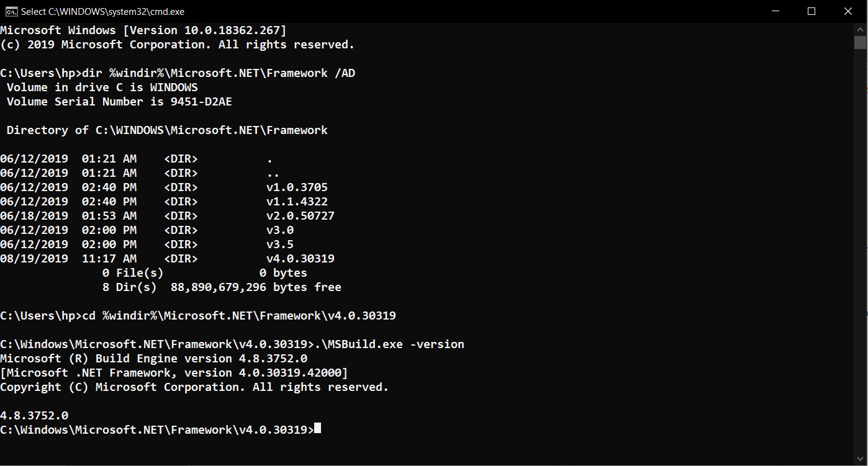Click the window title text cmd.exe

(102, 11)
